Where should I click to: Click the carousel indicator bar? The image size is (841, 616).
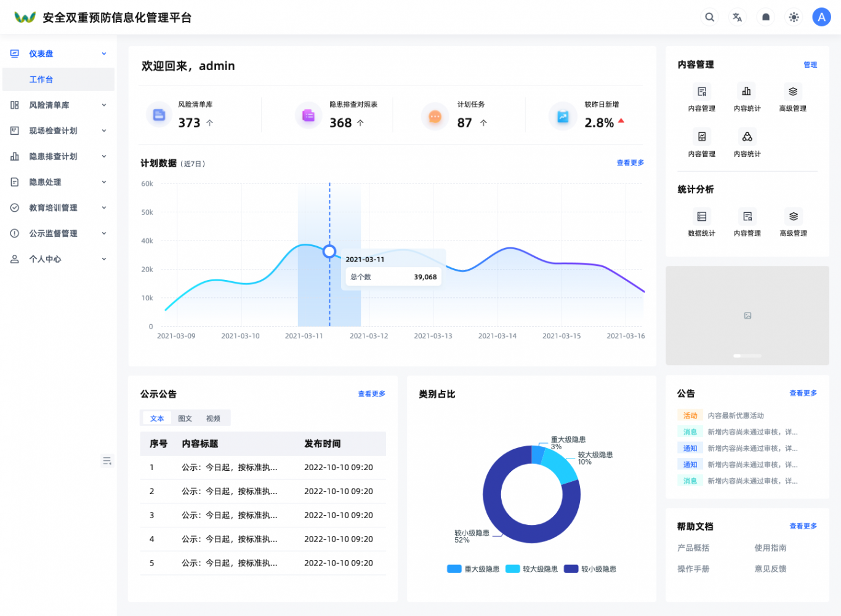point(747,356)
